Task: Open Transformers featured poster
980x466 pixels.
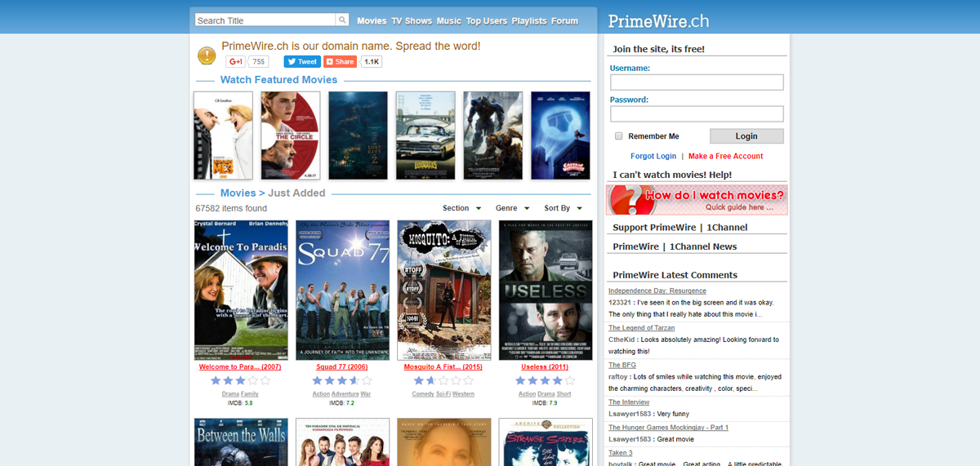Action: 493,135
